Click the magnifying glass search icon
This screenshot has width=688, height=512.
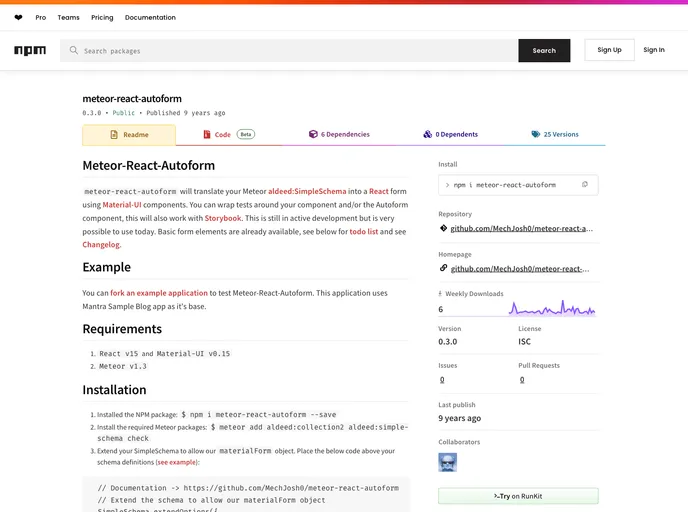(74, 50)
